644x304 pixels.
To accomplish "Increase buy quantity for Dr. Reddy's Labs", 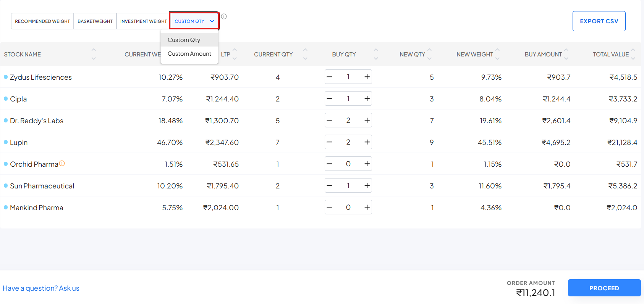I will (367, 120).
